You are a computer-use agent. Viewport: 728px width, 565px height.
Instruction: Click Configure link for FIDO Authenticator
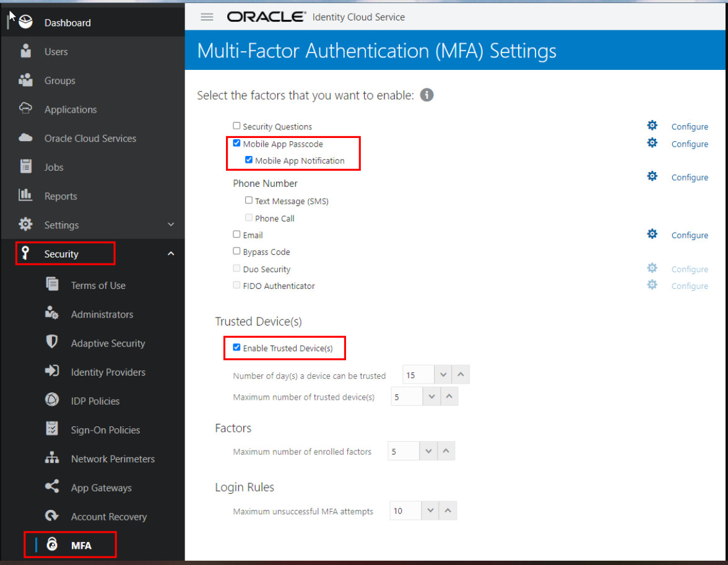pyautogui.click(x=690, y=286)
